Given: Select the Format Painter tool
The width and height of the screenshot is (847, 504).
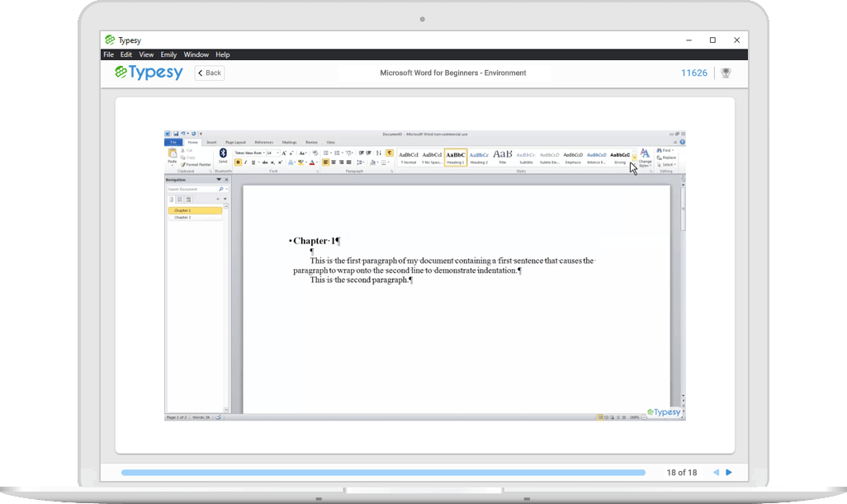Looking at the screenshot, I should tap(196, 165).
